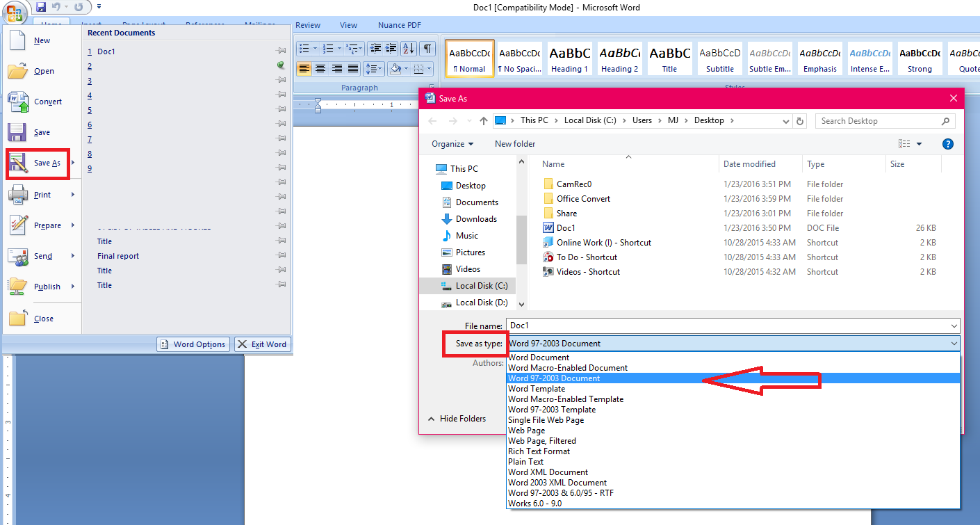Screen dimensions: 980x530
Task: Click Increase Indent icon
Action: coord(391,49)
